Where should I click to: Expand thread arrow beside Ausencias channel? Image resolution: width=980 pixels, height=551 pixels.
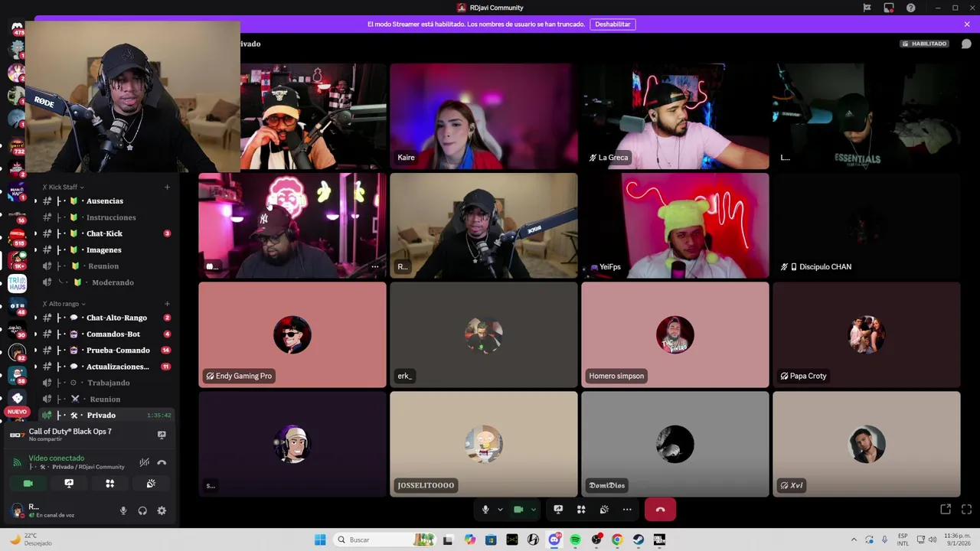pyautogui.click(x=35, y=201)
